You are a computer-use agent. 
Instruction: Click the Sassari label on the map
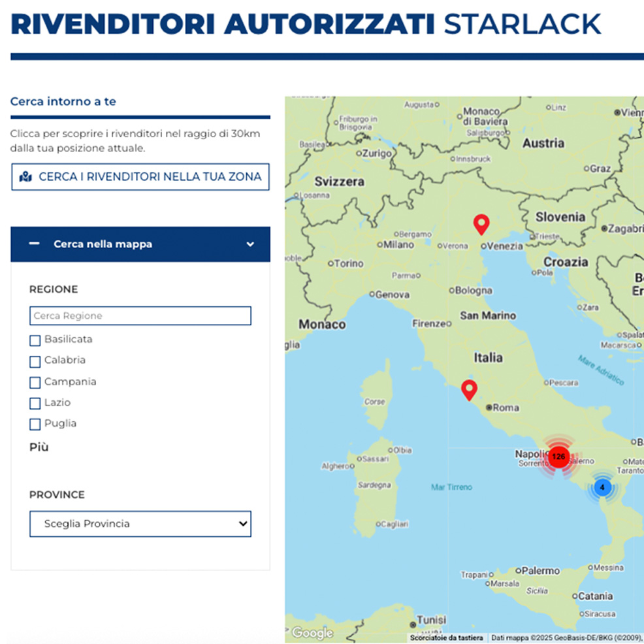[x=376, y=459]
